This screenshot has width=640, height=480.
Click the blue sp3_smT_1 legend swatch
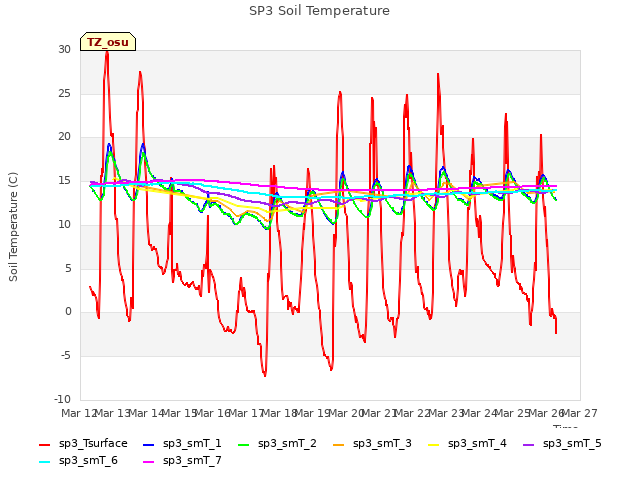(149, 444)
